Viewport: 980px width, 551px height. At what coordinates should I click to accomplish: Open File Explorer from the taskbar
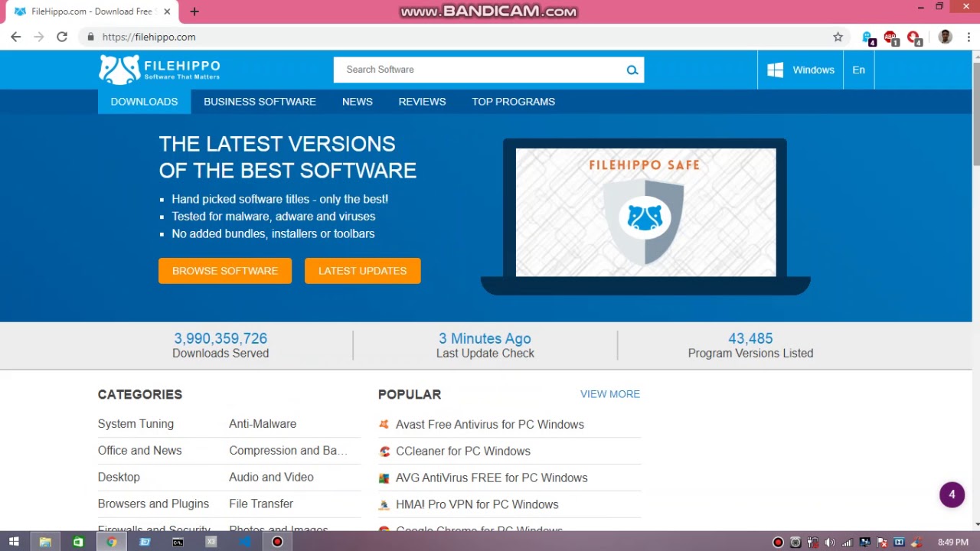pyautogui.click(x=45, y=542)
